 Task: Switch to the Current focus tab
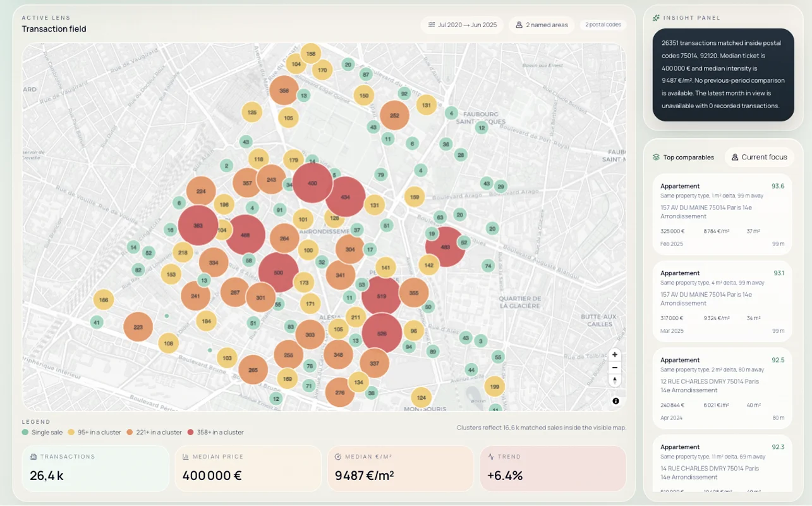coord(759,157)
